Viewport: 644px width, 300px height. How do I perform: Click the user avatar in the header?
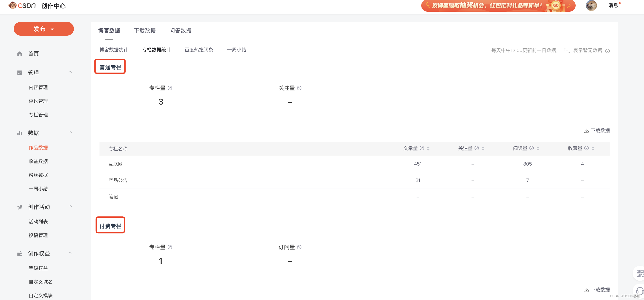tap(591, 5)
